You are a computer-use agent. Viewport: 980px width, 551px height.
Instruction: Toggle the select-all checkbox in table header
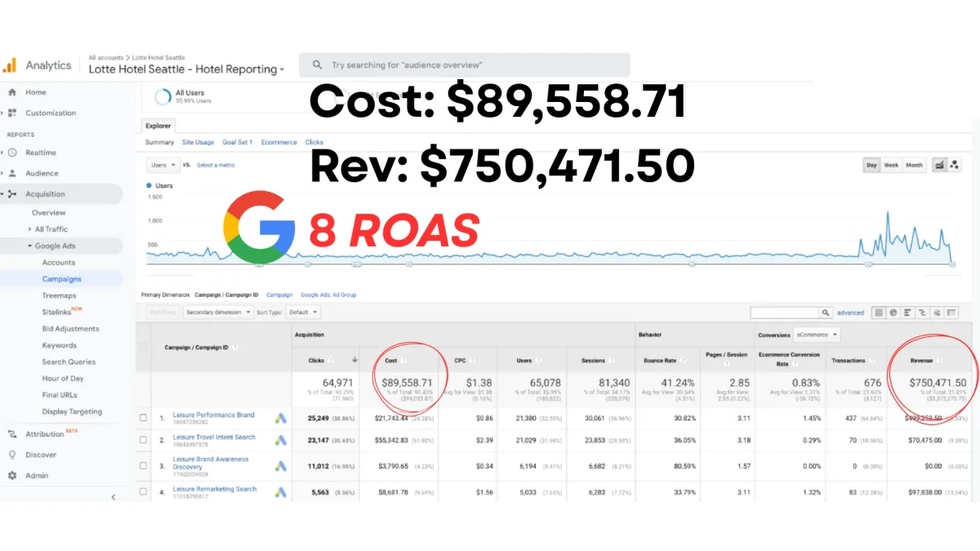pyautogui.click(x=144, y=347)
